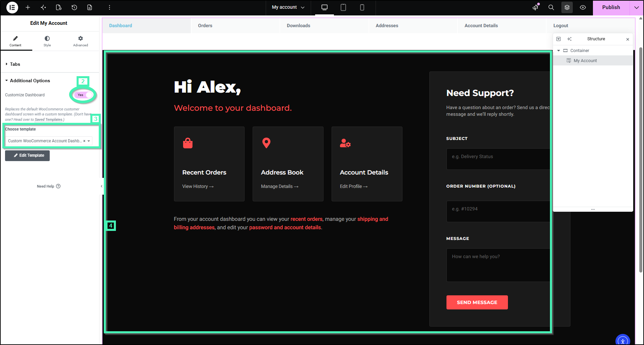Image resolution: width=644 pixels, height=345 pixels.
Task: Click the Subject input field
Action: (498, 159)
